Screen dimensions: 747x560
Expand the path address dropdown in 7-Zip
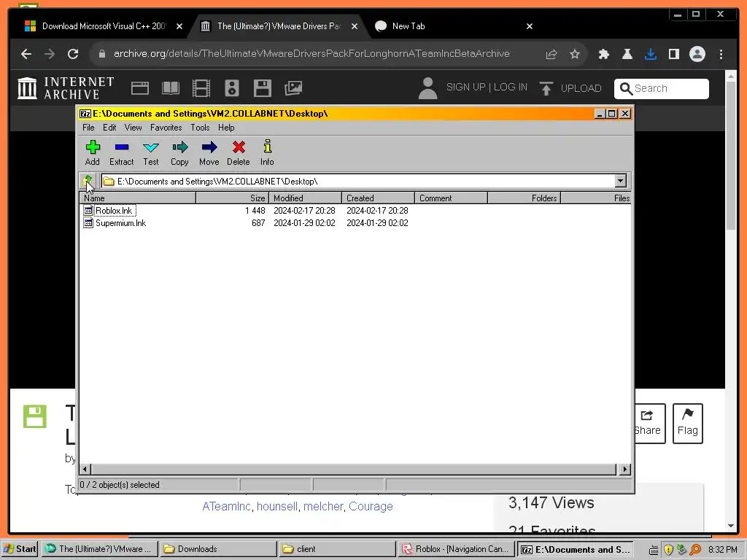[x=620, y=181]
